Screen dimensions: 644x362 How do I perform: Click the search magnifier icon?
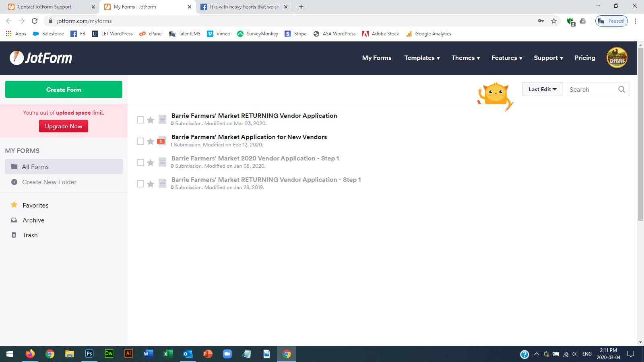(621, 89)
